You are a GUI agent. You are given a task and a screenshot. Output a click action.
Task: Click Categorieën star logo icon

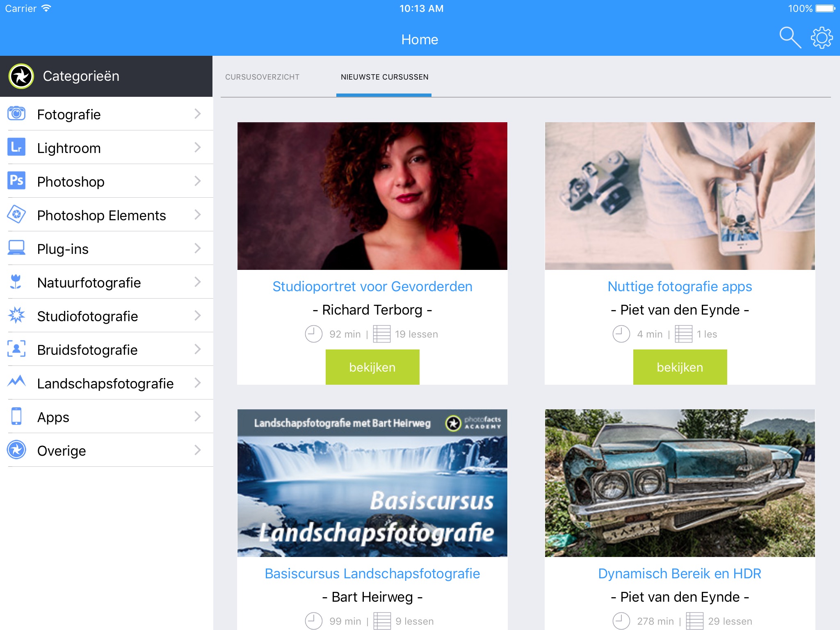click(18, 75)
